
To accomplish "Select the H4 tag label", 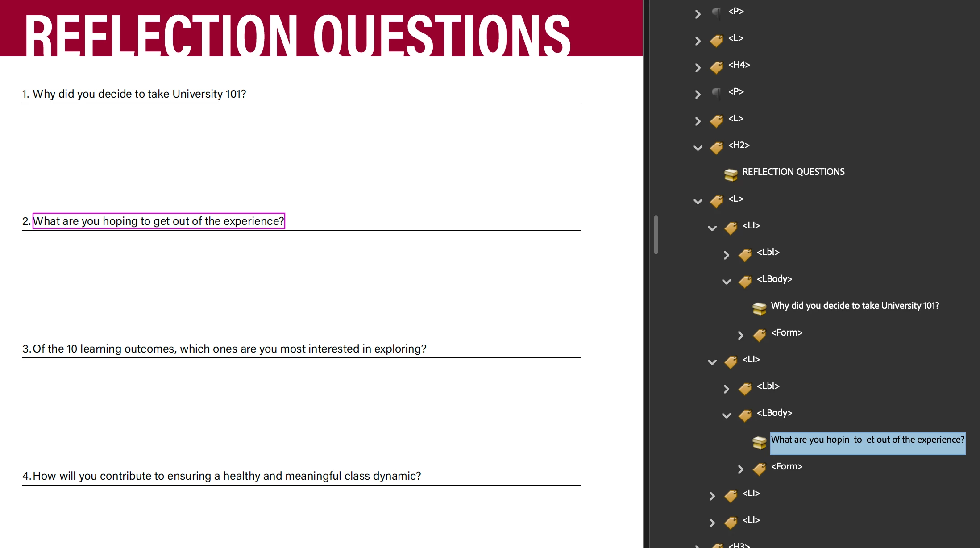I will (x=739, y=65).
